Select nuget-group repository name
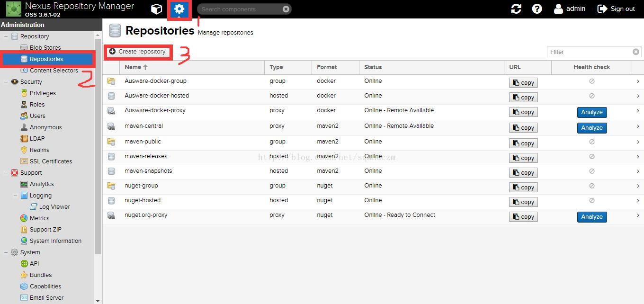 [141, 186]
